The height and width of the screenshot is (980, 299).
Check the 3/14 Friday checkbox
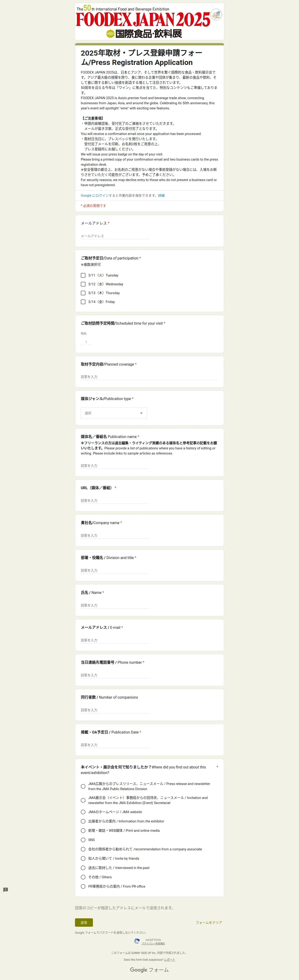[83, 302]
